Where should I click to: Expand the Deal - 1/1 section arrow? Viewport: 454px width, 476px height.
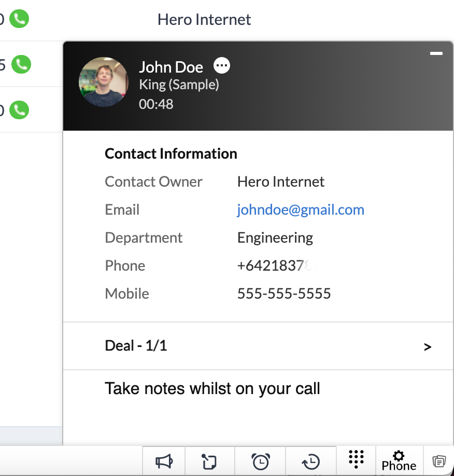click(428, 347)
